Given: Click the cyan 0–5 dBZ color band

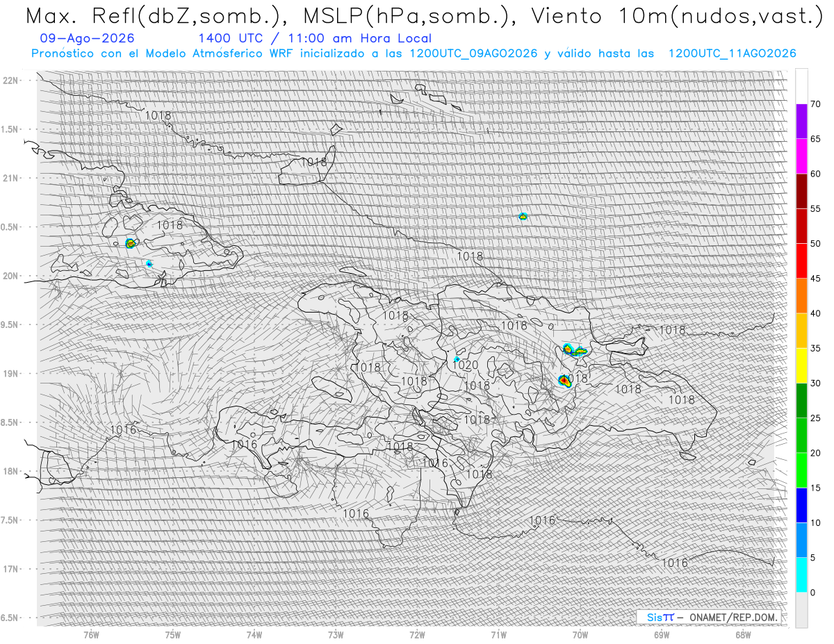Looking at the screenshot, I should point(801,575).
